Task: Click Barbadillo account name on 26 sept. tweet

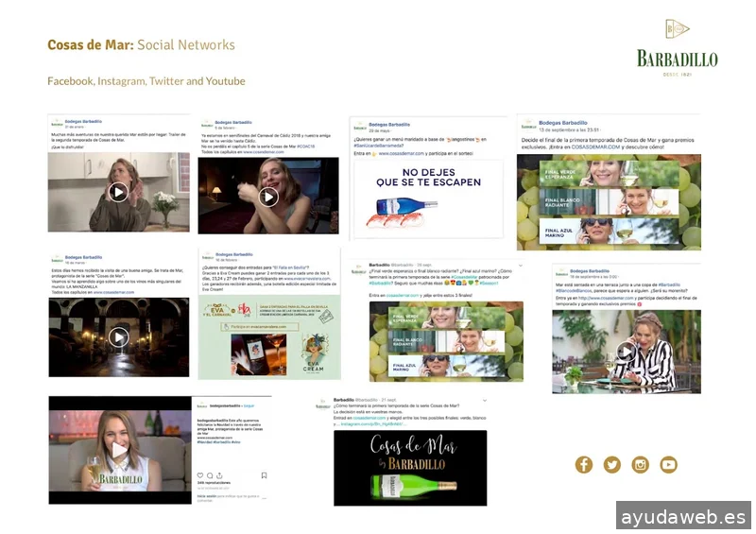Action: click(x=379, y=265)
